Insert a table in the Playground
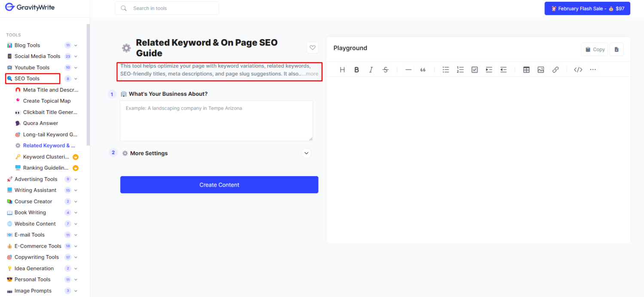 [526, 70]
